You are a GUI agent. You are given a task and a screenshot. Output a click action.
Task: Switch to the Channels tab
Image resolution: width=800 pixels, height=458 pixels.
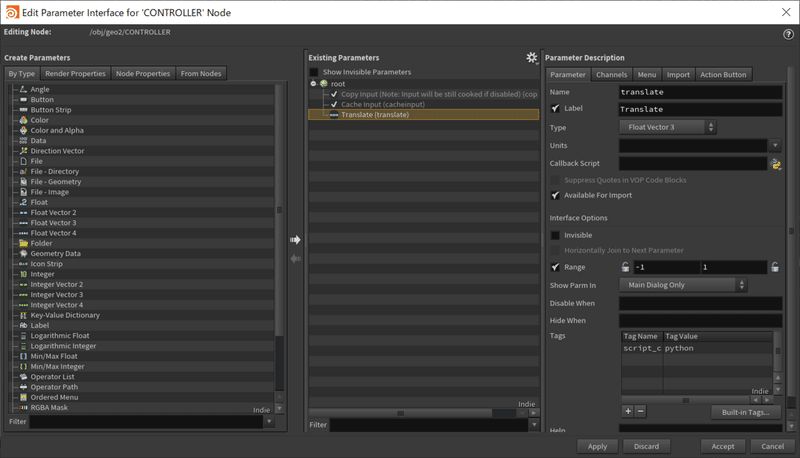pyautogui.click(x=611, y=74)
